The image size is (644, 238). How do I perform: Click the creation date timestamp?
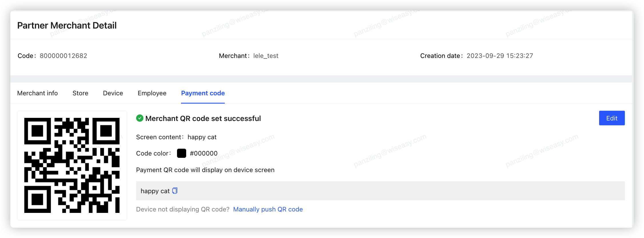(500, 56)
